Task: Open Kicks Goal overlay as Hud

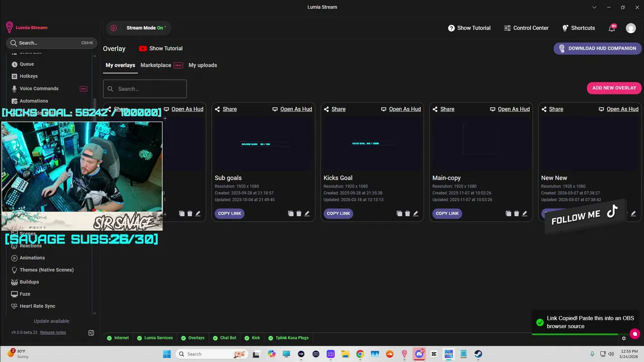Action: pyautogui.click(x=401, y=109)
